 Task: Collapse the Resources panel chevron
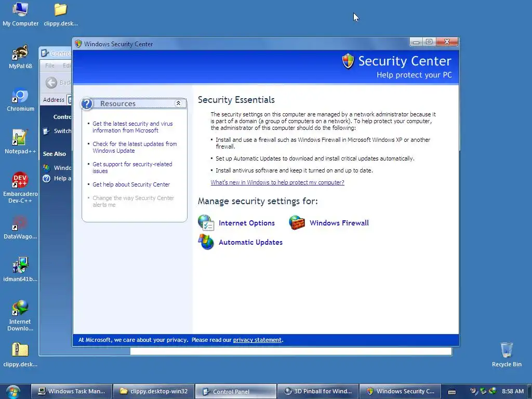pos(178,103)
